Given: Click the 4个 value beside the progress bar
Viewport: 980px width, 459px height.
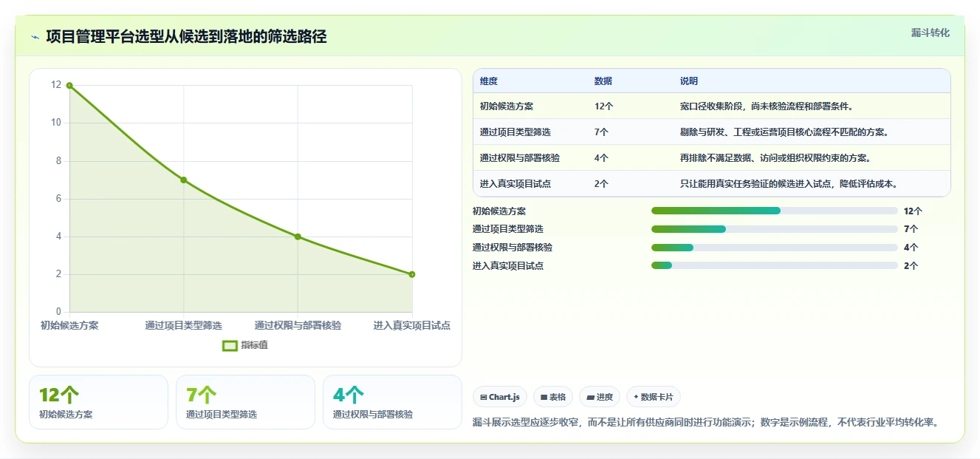Looking at the screenshot, I should (x=911, y=248).
